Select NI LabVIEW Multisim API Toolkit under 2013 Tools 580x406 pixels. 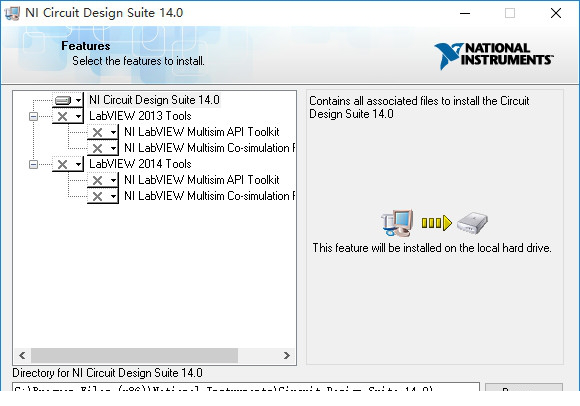[202, 132]
